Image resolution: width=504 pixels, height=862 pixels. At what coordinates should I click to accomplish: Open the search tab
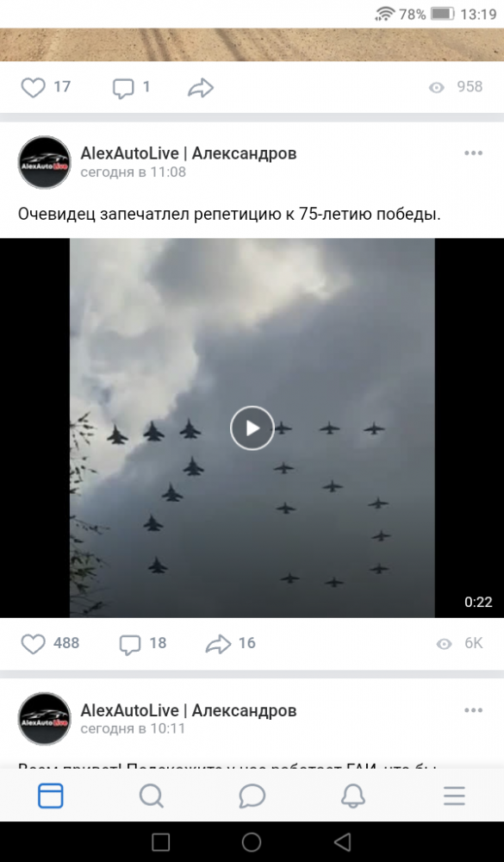point(151,796)
